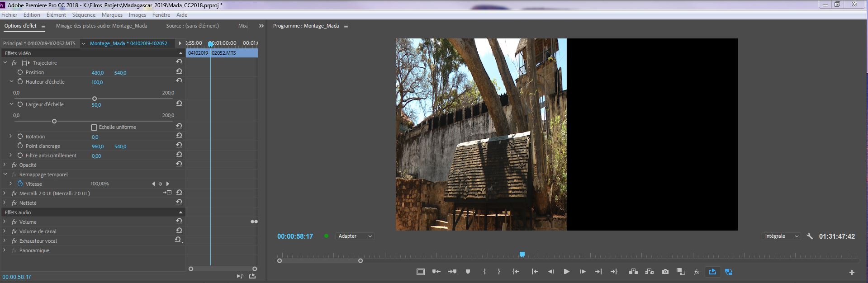Switch to Mixage des pistes audio tab
The image size is (868, 283).
pos(101,26)
